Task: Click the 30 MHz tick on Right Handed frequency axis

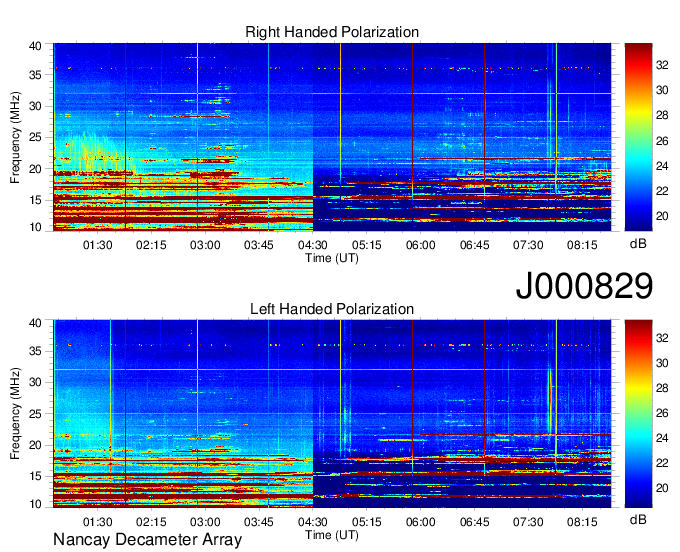Action: click(35, 106)
